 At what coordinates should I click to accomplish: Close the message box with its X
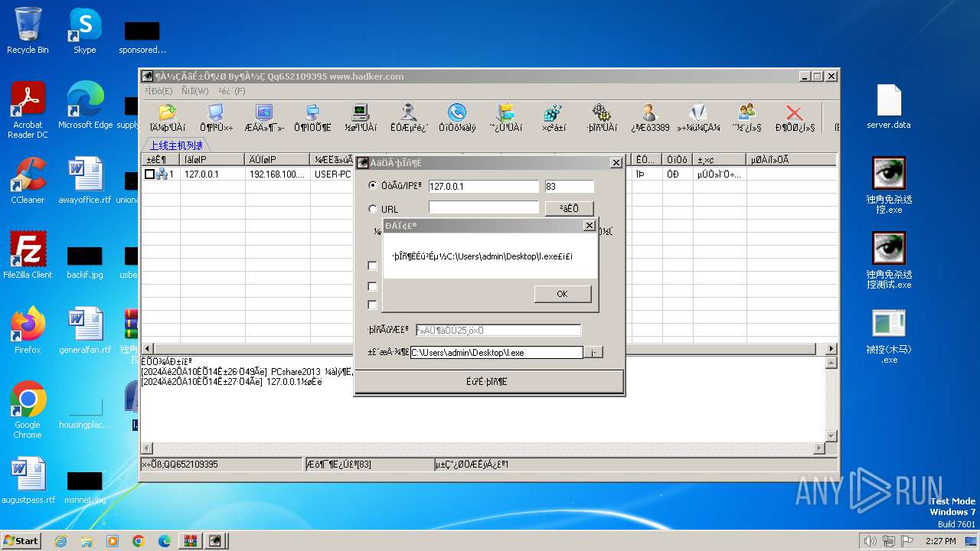589,226
